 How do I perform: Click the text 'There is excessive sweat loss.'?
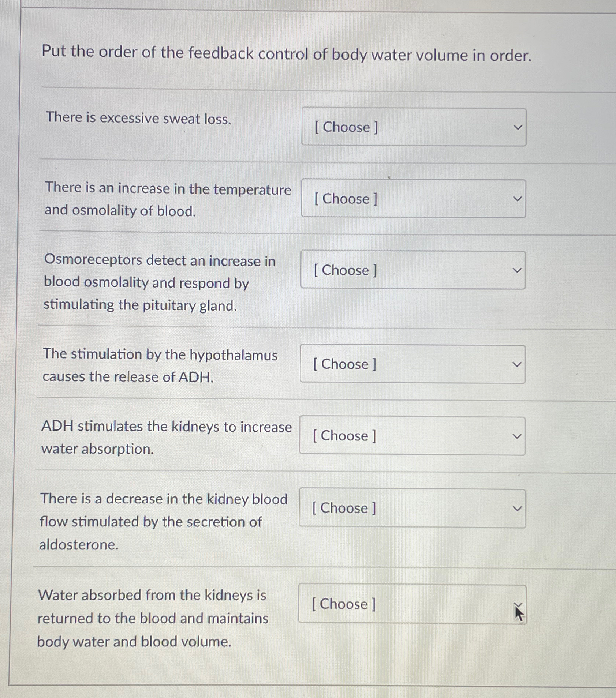point(139,118)
